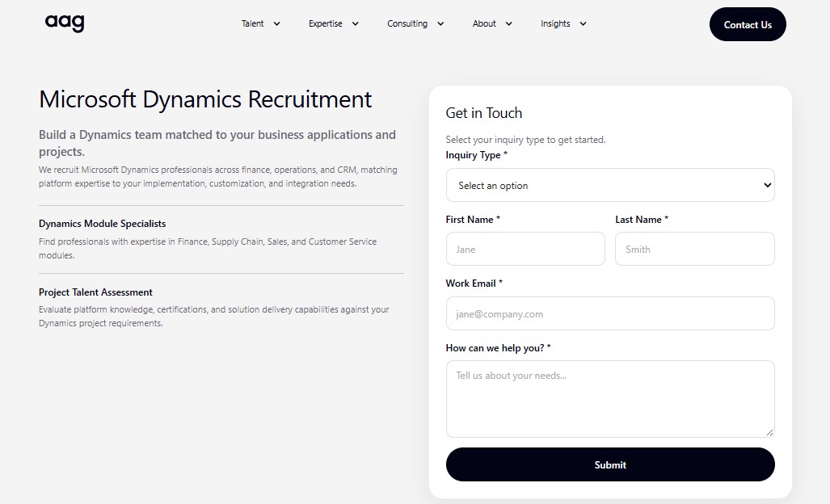Open the Consulting menu
830x504 pixels.
tap(407, 23)
